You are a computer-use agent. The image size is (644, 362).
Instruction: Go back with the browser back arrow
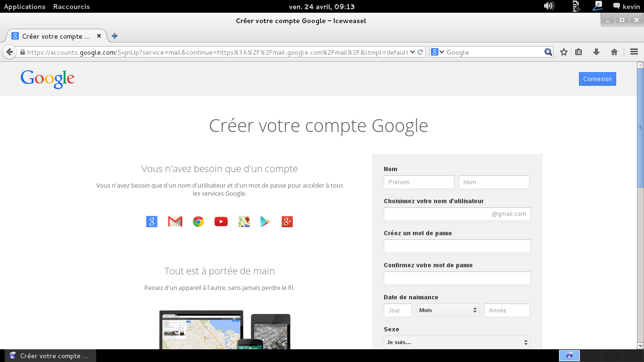click(x=9, y=52)
